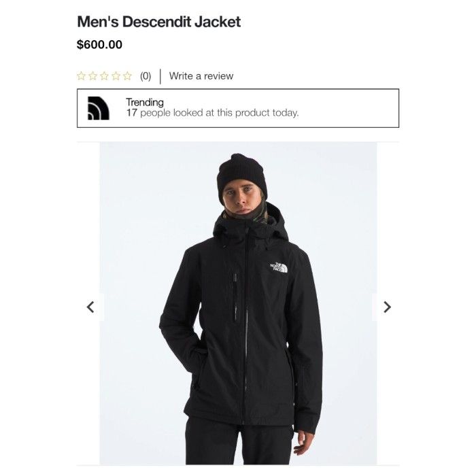476x476 pixels.
Task: Click the (0) review count
Action: [146, 76]
